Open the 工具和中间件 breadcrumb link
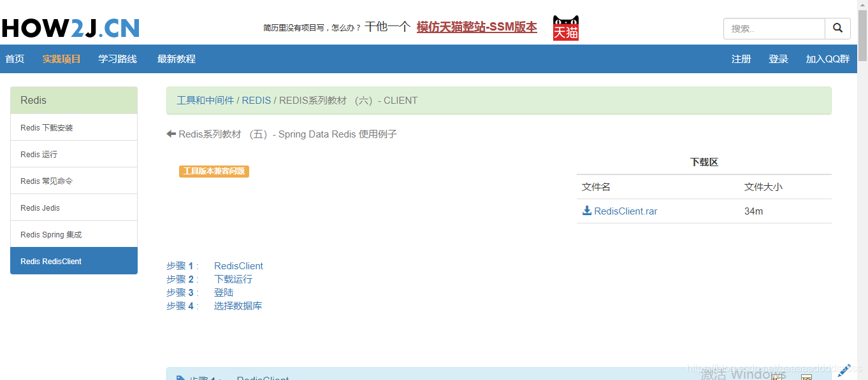This screenshot has width=868, height=380. tap(205, 101)
